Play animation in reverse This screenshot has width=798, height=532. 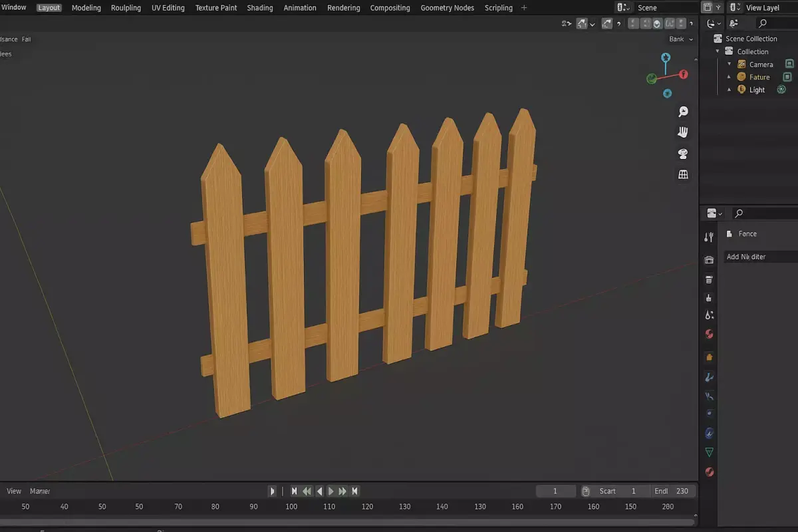click(x=319, y=491)
